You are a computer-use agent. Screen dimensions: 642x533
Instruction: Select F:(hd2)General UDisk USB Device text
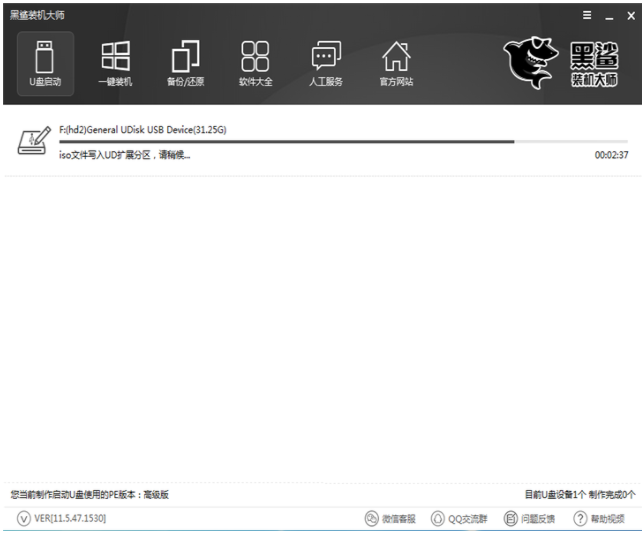tap(142, 130)
